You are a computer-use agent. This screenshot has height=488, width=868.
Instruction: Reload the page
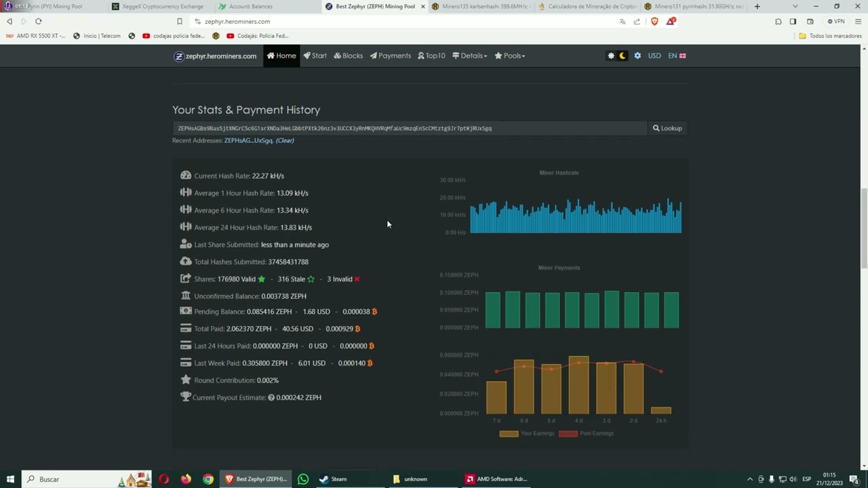39,22
